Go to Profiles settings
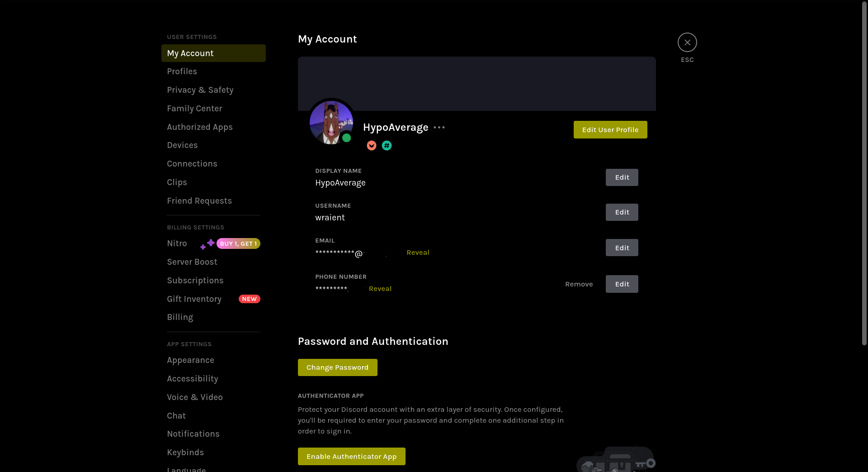This screenshot has height=472, width=868. (213, 72)
